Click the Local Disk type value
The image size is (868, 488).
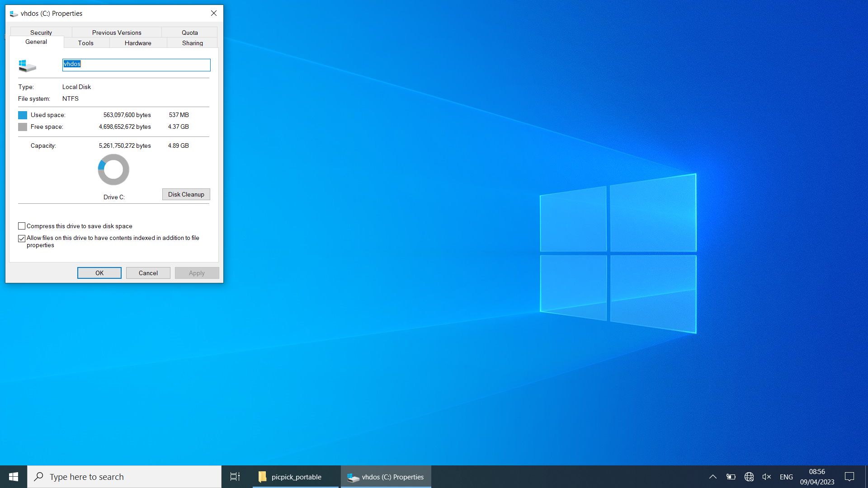coord(76,87)
